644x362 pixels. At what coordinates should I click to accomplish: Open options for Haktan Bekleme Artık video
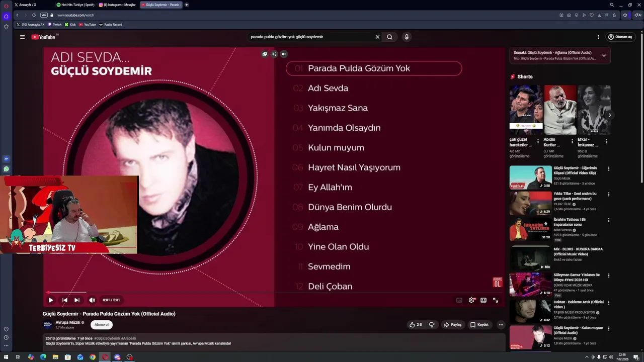coord(609,303)
